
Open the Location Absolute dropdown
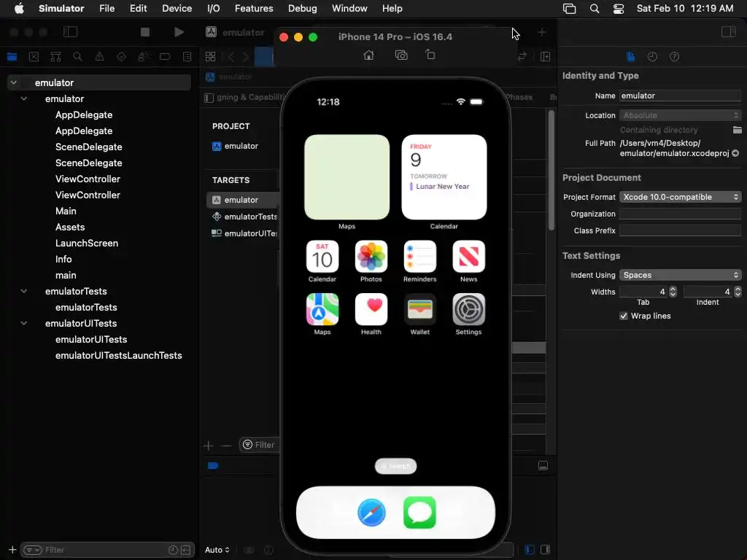coord(681,115)
